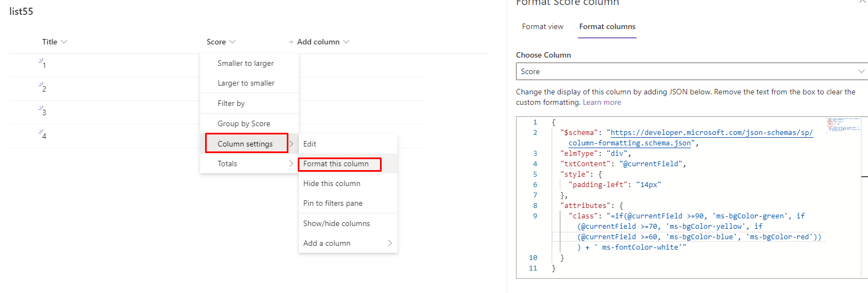Screen dimensions: 868x293
Task: Expand Totals submenu chevron
Action: 291,164
